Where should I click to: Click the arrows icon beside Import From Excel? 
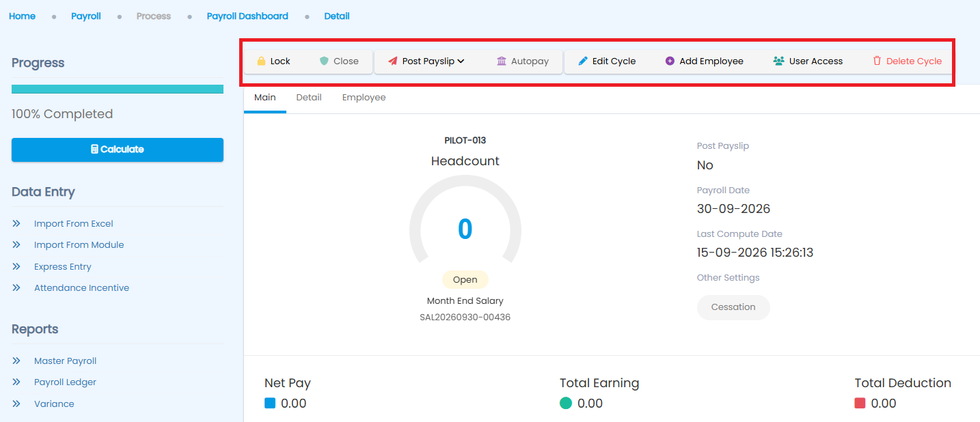point(16,223)
